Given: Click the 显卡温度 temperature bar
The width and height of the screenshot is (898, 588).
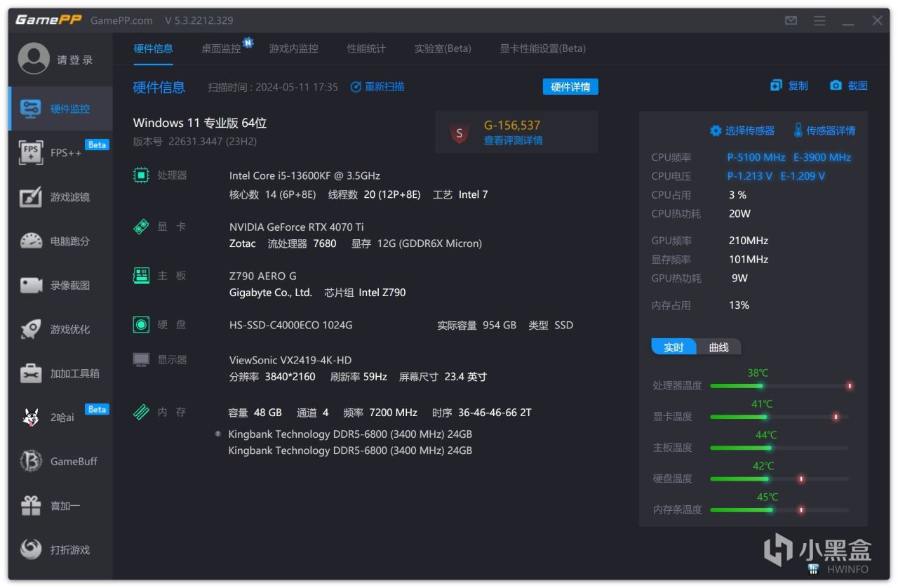Looking at the screenshot, I should coord(779,417).
